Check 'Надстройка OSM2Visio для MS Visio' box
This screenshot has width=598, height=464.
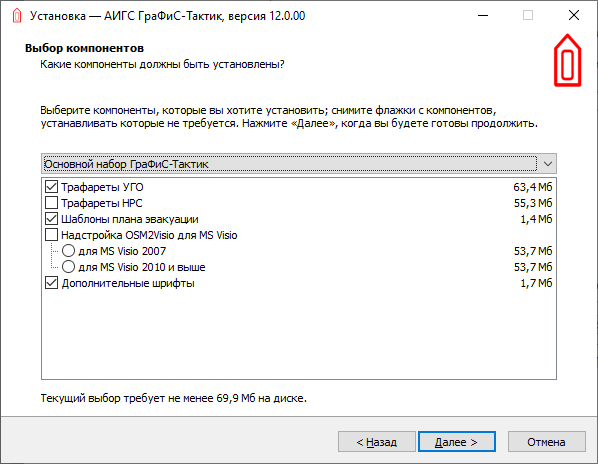pyautogui.click(x=51, y=235)
